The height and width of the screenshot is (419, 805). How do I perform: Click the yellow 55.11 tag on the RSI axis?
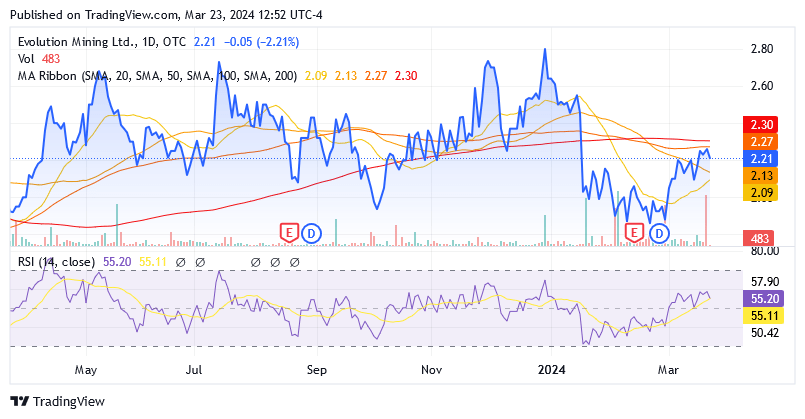coord(763,315)
